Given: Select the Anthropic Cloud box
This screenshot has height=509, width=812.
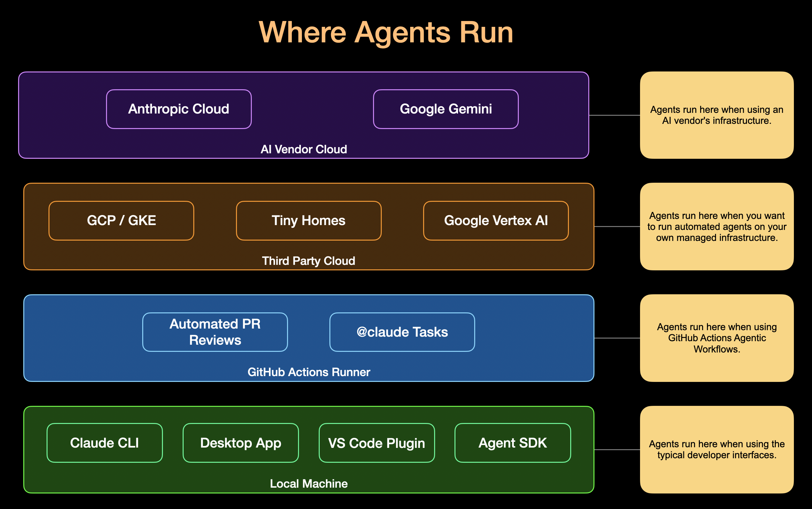Looking at the screenshot, I should [179, 109].
